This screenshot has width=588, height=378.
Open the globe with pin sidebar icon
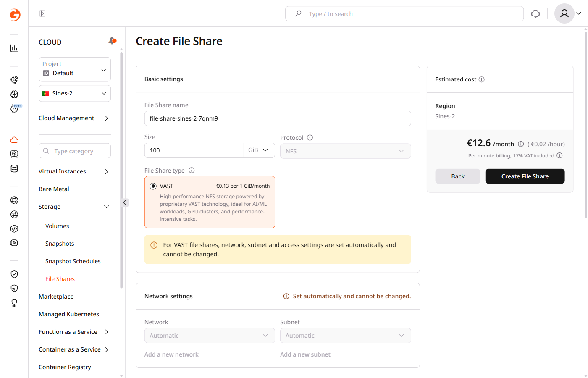click(14, 200)
